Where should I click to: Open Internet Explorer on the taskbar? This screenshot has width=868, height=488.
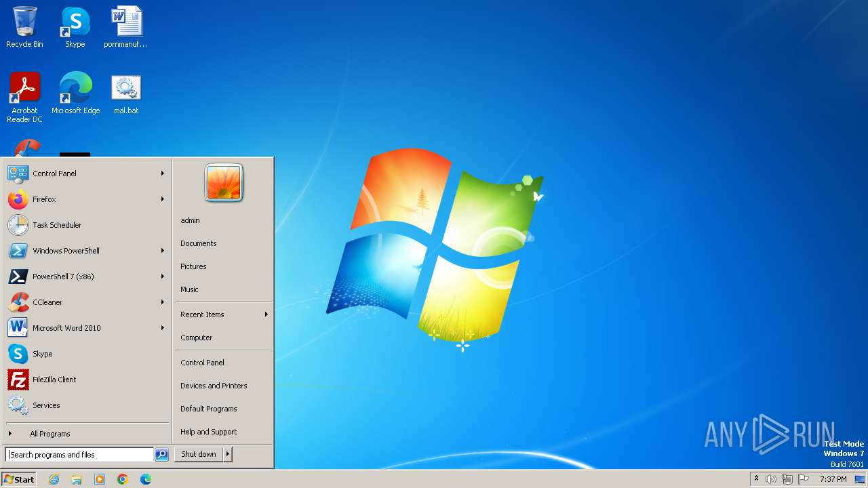click(x=54, y=479)
